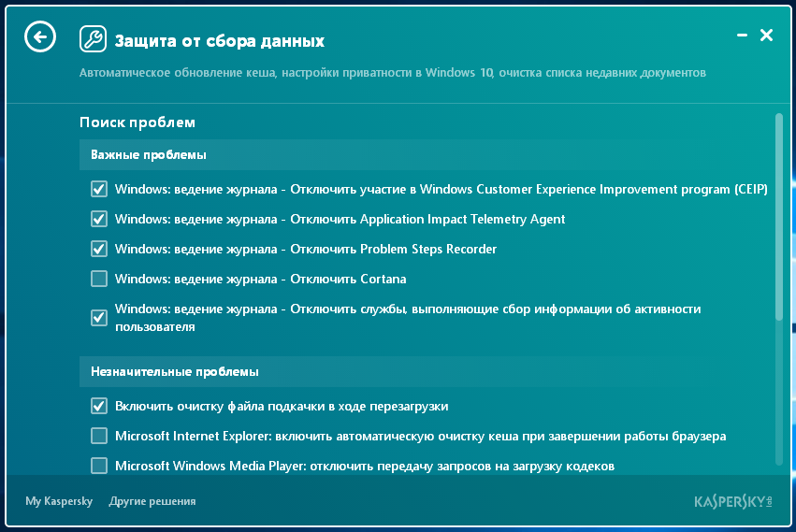The width and height of the screenshot is (796, 532).
Task: Uncheck the pagefile cleanup on reboot checkbox
Action: coord(99,406)
